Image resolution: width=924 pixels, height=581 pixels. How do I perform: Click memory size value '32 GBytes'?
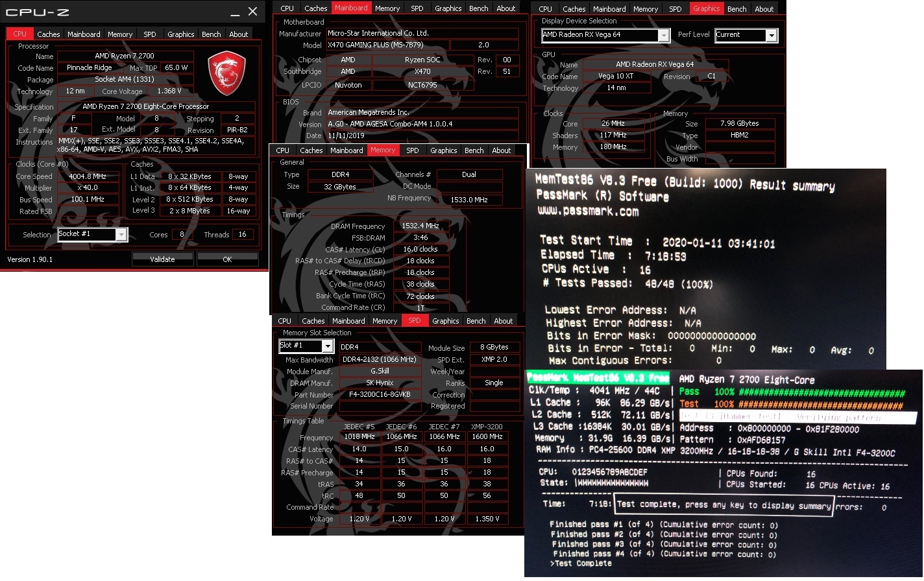340,187
